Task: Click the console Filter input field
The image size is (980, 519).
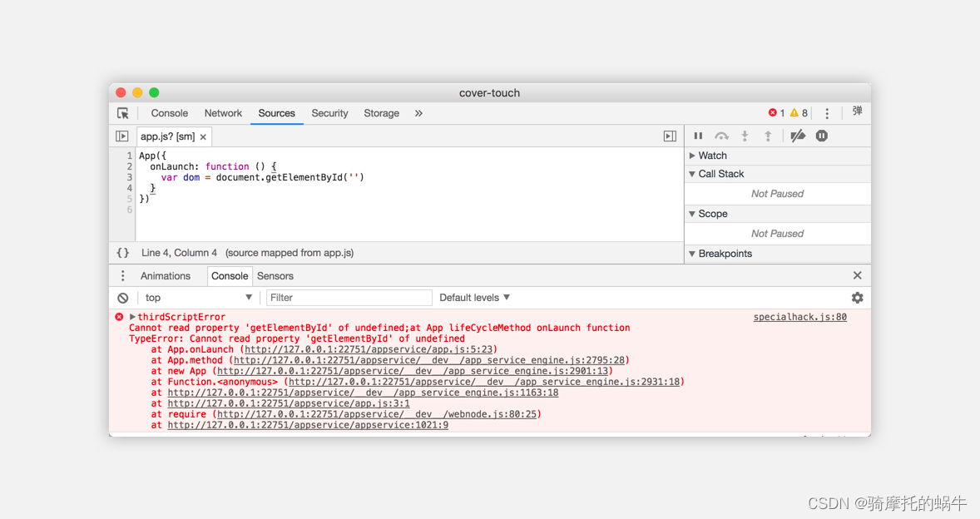Action: point(349,298)
